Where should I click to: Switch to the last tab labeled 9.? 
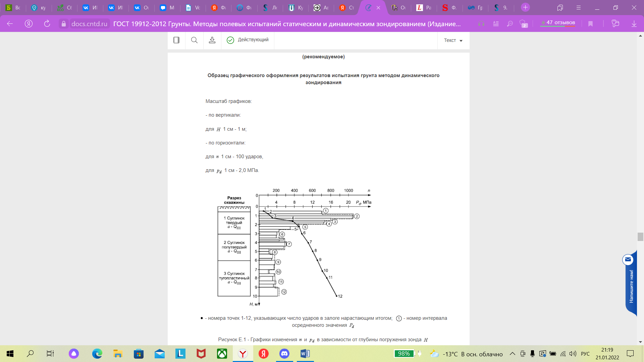tap(501, 8)
